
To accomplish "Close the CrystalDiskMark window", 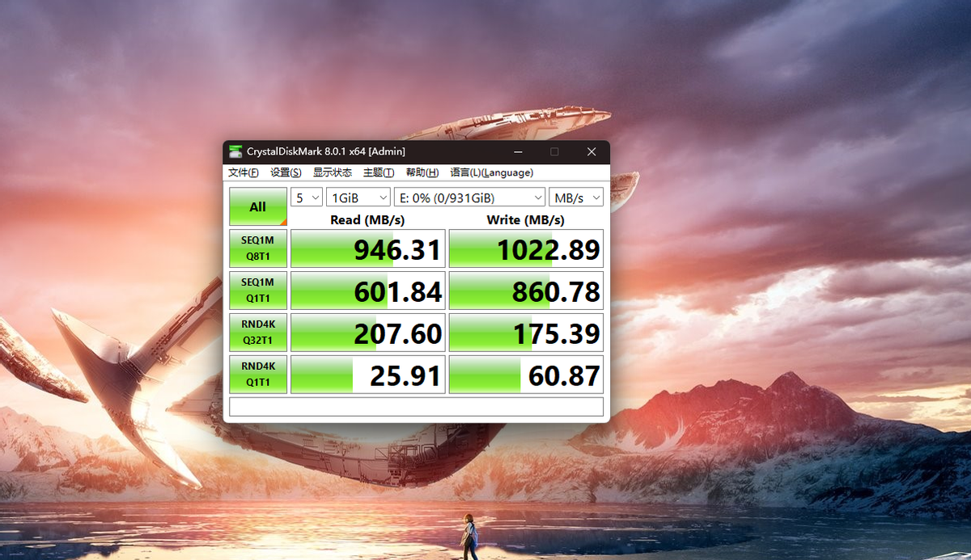I will pos(592,151).
